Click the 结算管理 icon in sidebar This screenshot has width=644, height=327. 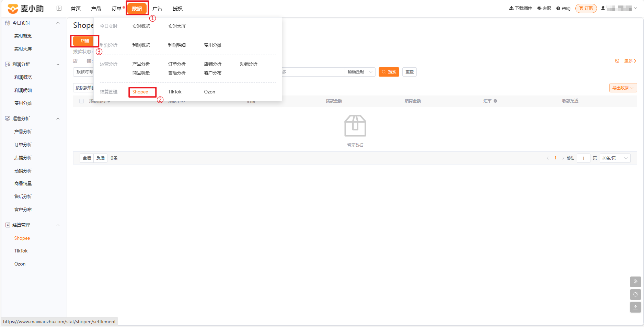(x=8, y=225)
